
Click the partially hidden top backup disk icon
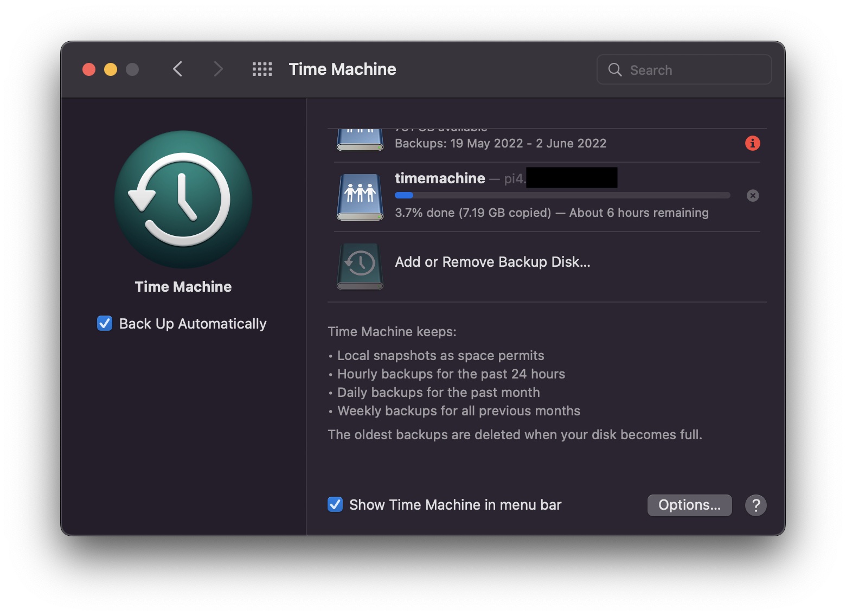(360, 140)
